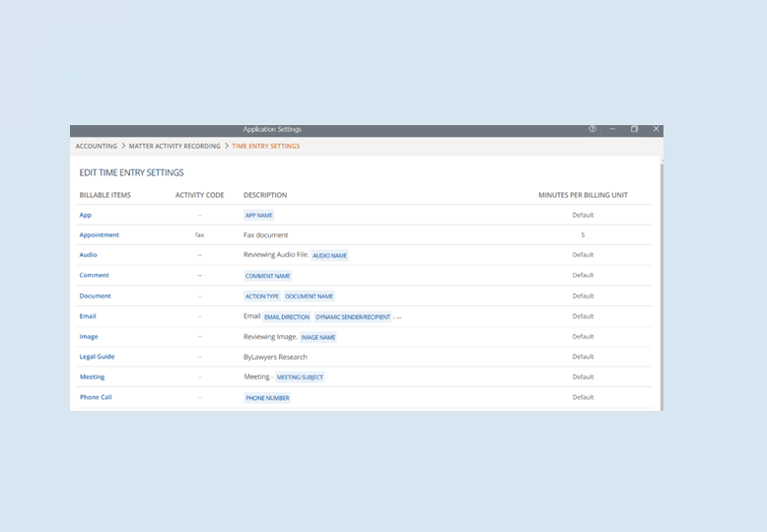Click 'Reviewing Audio File.' description text
Screen dimensions: 767x532
click(276, 255)
